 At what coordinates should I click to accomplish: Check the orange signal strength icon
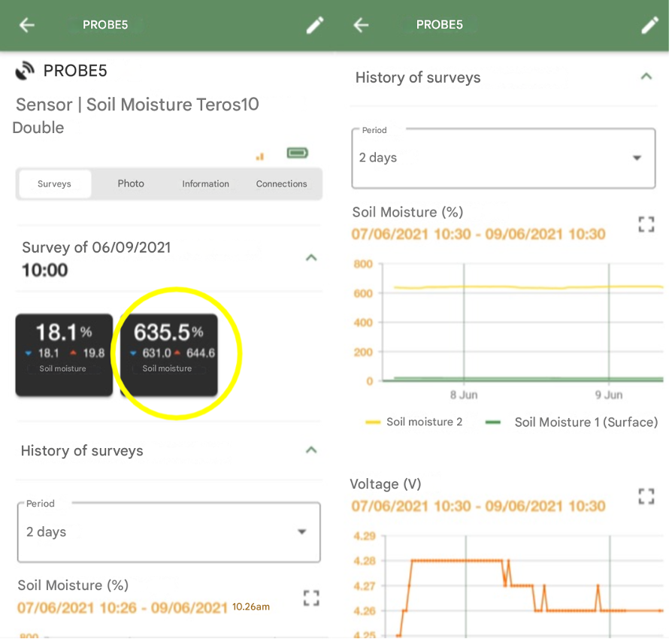coord(260,156)
